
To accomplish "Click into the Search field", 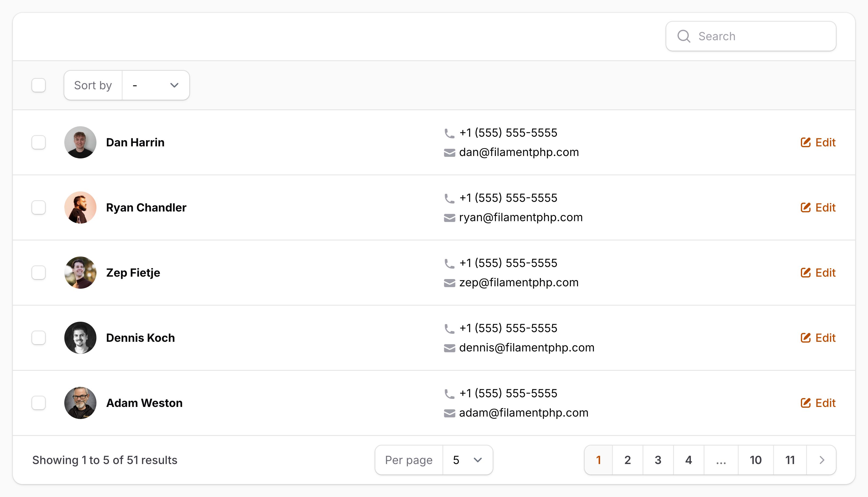I will (751, 36).
